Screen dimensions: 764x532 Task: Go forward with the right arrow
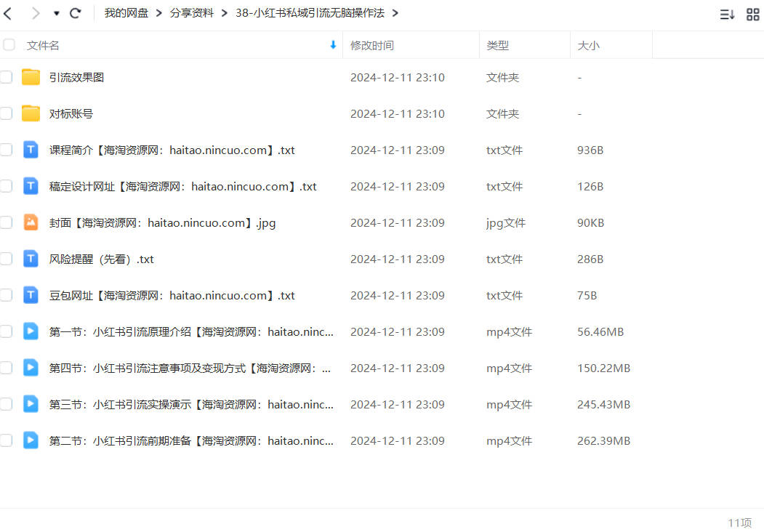[35, 13]
